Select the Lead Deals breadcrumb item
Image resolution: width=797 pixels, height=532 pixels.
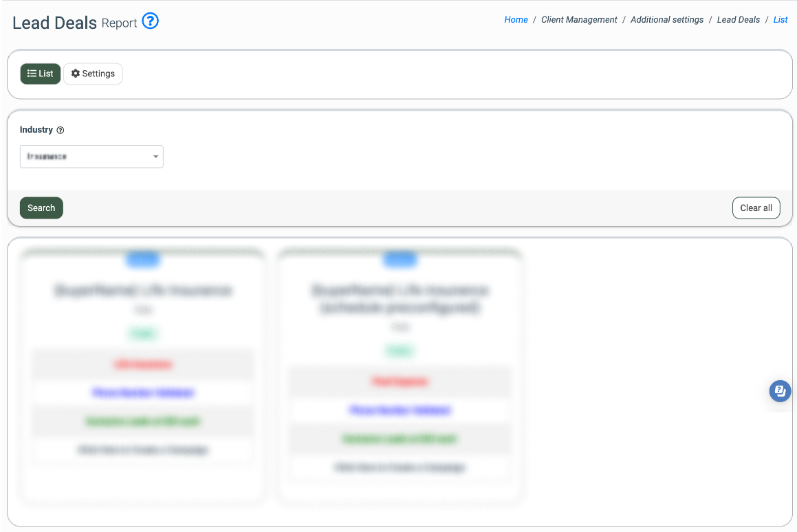[x=738, y=20]
